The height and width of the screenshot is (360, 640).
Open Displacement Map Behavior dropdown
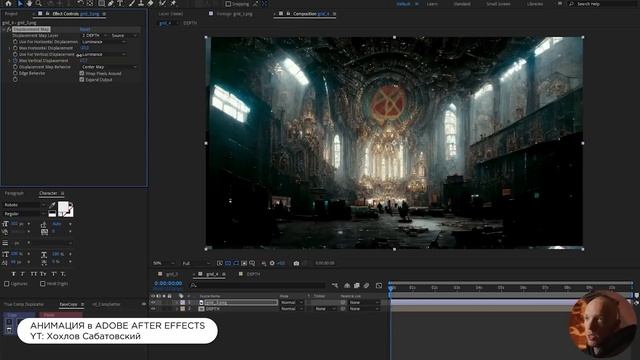109,67
